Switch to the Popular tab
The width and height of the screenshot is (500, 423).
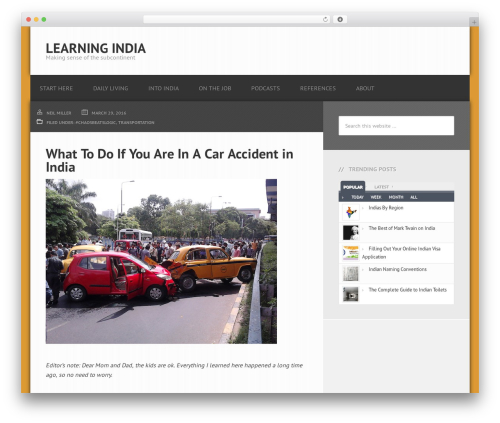[x=353, y=187]
